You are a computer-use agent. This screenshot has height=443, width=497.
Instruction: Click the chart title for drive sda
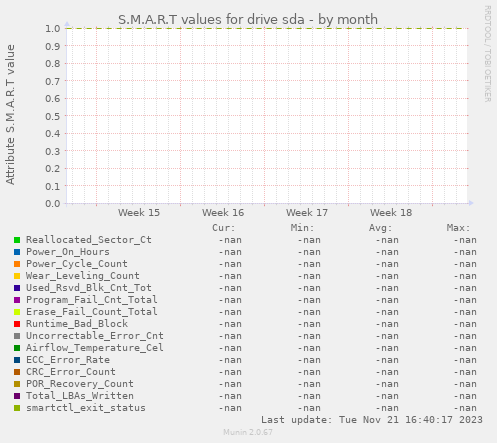point(248,20)
